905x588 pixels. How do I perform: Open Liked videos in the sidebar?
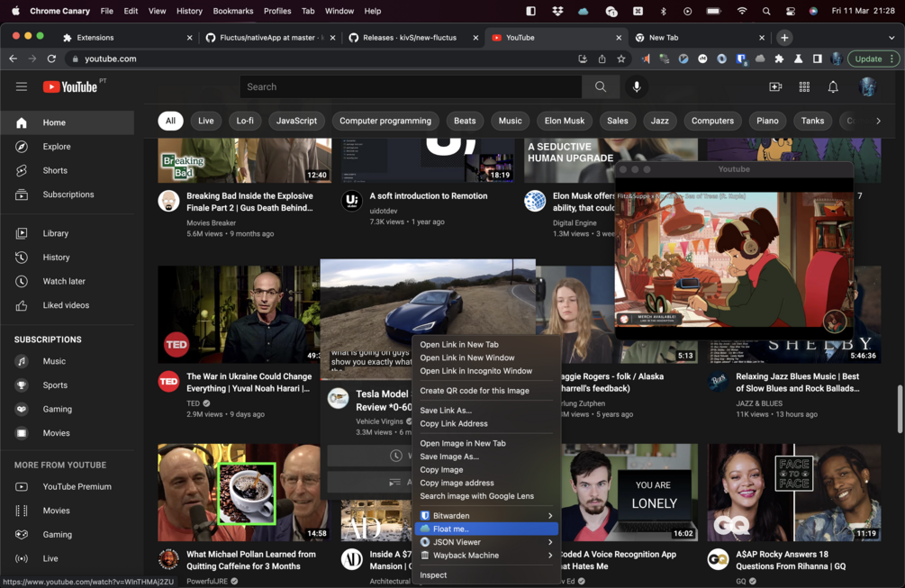(x=68, y=305)
